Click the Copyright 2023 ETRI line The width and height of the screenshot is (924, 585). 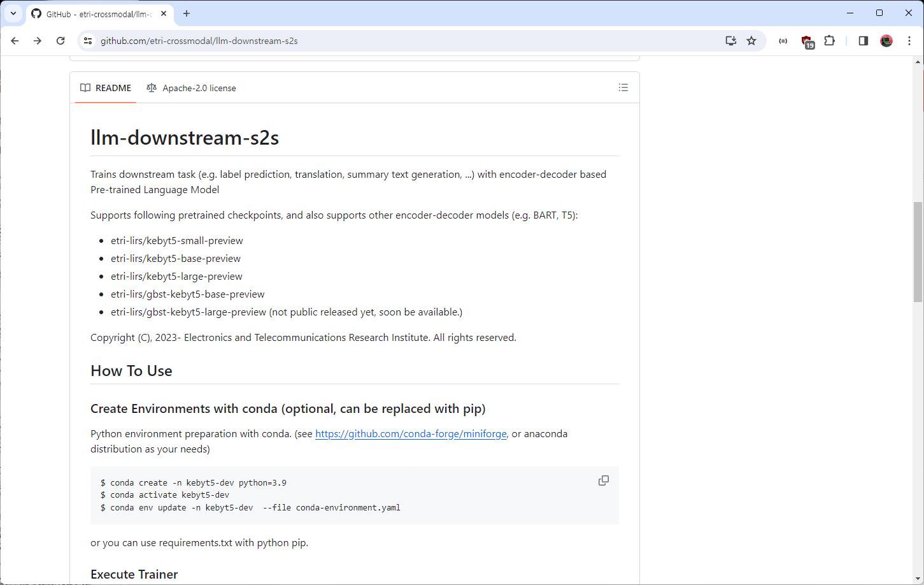[303, 338]
